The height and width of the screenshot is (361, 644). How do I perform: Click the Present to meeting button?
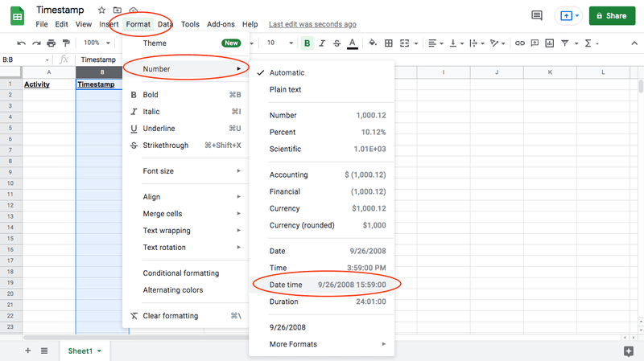pyautogui.click(x=568, y=16)
